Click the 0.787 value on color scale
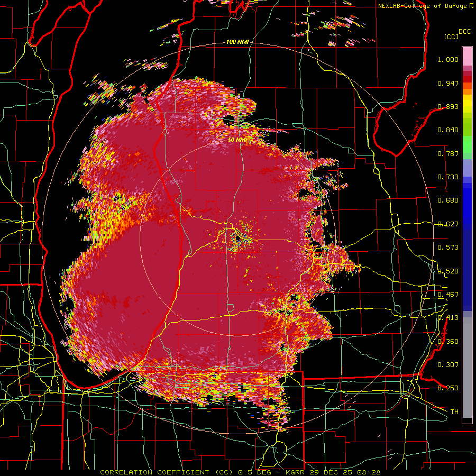The image size is (476, 476). [x=448, y=153]
